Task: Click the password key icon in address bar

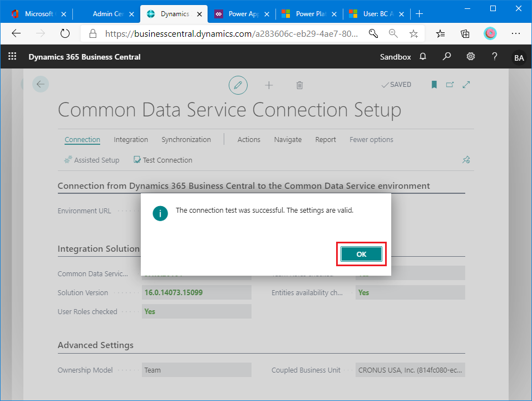Action: point(373,33)
